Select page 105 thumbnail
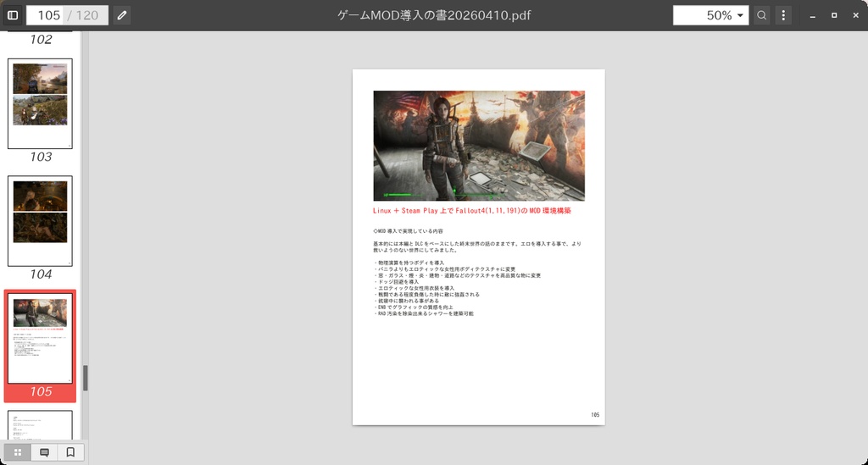The width and height of the screenshot is (868, 465). [40, 338]
